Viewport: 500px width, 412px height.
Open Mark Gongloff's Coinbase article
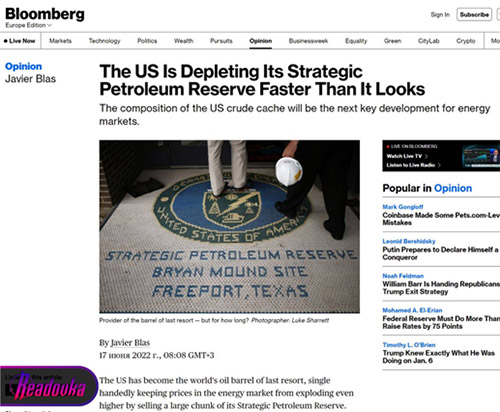click(x=441, y=219)
